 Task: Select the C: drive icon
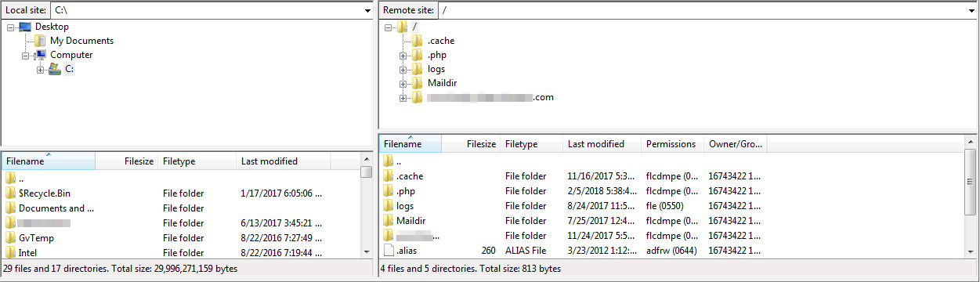click(55, 69)
